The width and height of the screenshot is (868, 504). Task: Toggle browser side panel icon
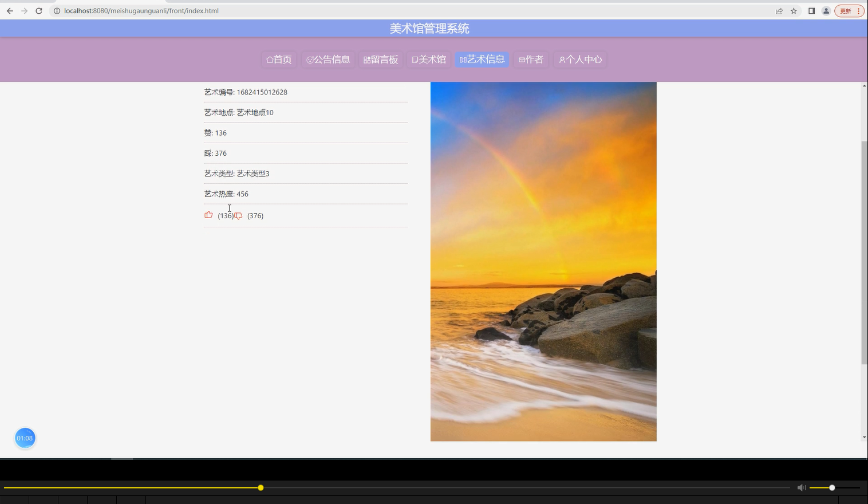point(811,11)
